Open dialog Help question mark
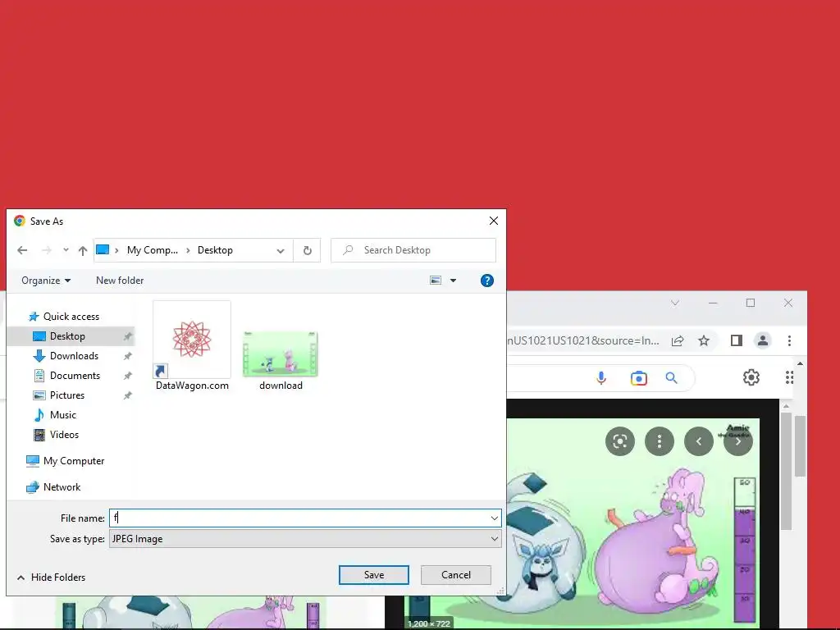The image size is (840, 630). [486, 281]
